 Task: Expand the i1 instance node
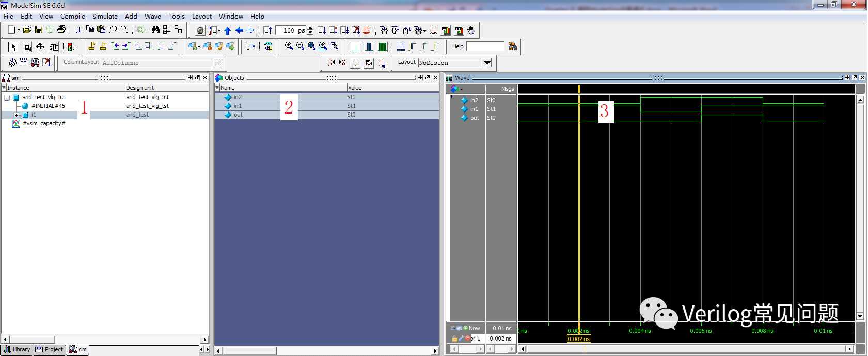click(17, 115)
